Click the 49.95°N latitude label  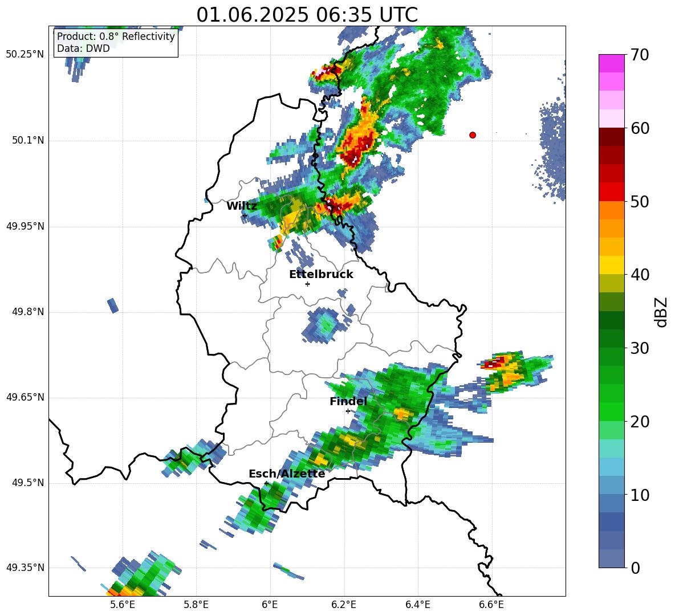25,226
